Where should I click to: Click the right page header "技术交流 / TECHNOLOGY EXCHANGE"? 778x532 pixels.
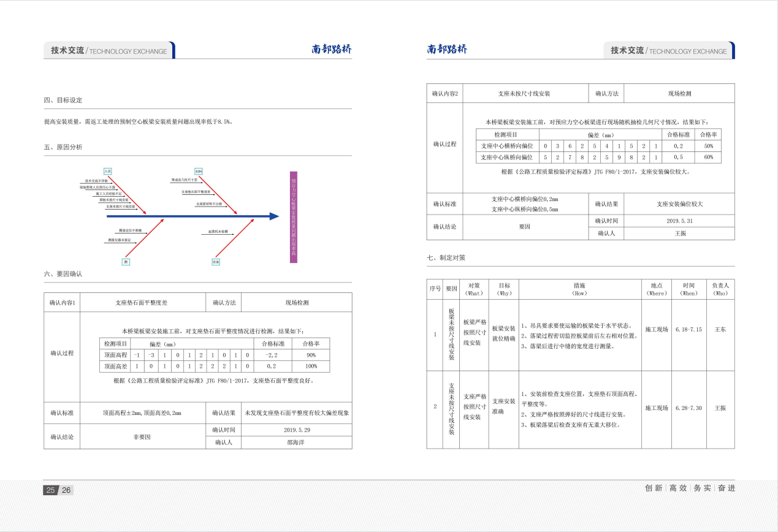[x=669, y=51]
